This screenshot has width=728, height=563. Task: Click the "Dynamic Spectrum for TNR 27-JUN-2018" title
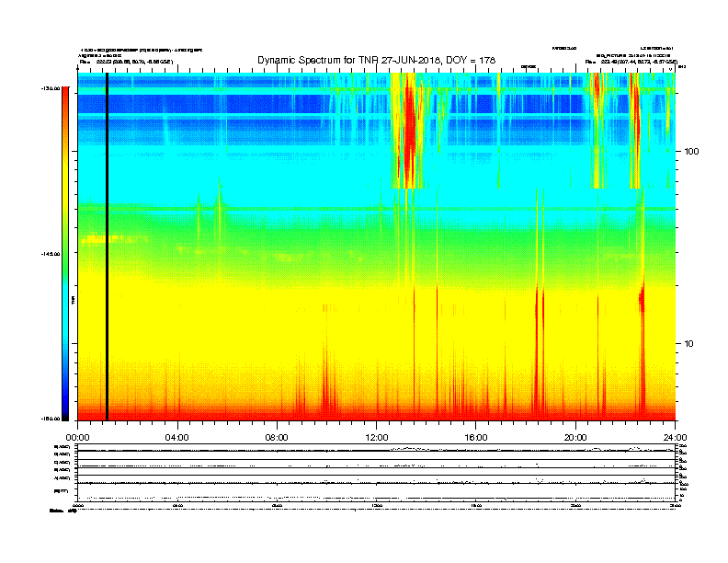[377, 61]
